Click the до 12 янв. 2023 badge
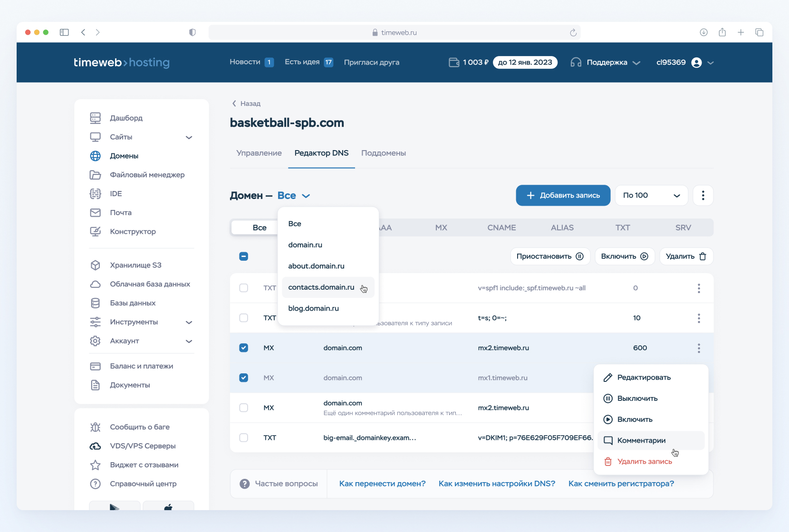The image size is (789, 532). tap(525, 62)
